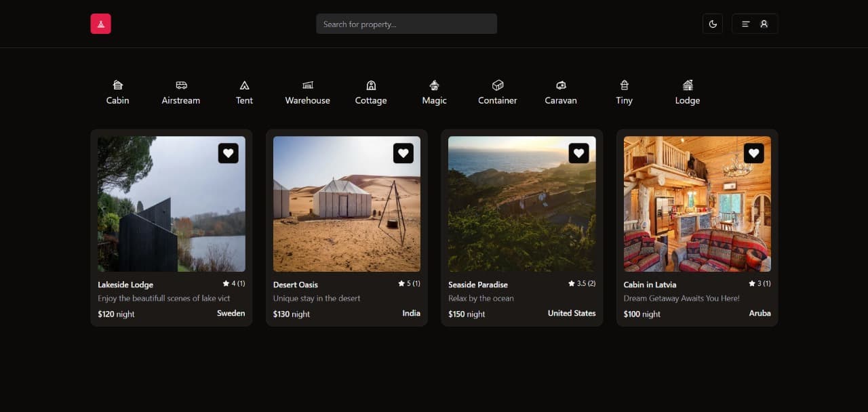Favorite the Lakeside Lodge listing
Screen dimensions: 868x412
pos(229,153)
